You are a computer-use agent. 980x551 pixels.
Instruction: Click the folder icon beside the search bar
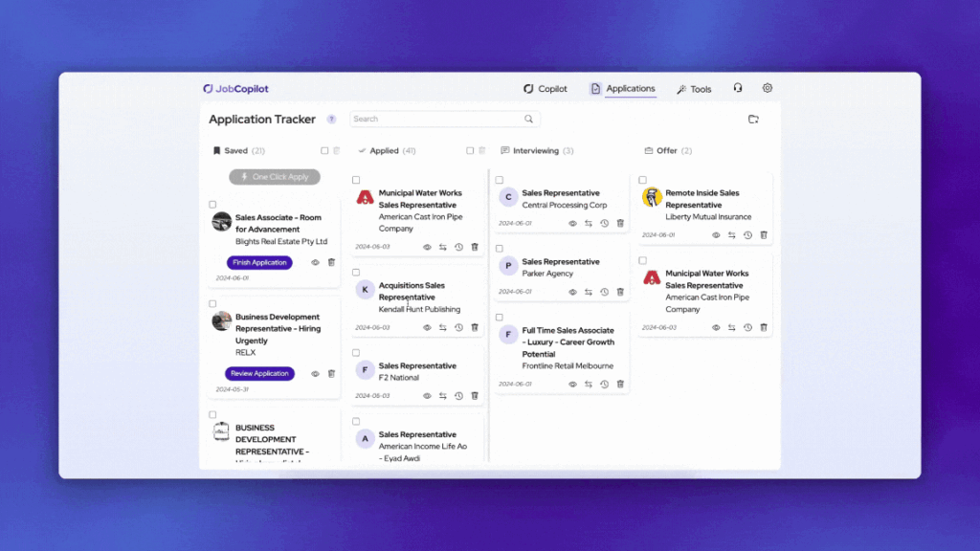click(x=753, y=120)
